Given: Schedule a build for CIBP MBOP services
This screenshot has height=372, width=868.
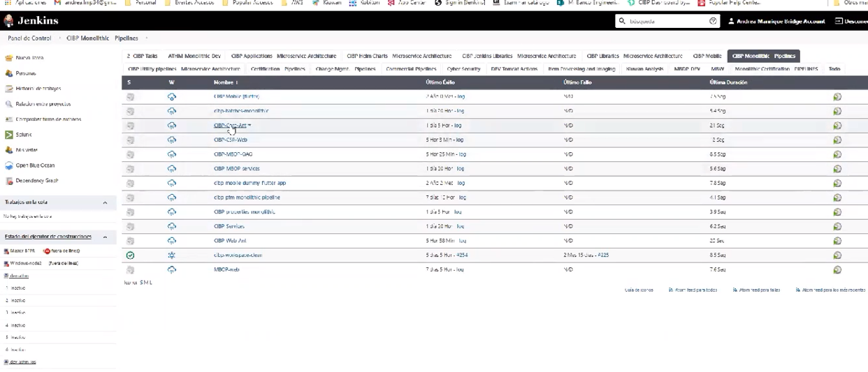Looking at the screenshot, I should point(837,169).
